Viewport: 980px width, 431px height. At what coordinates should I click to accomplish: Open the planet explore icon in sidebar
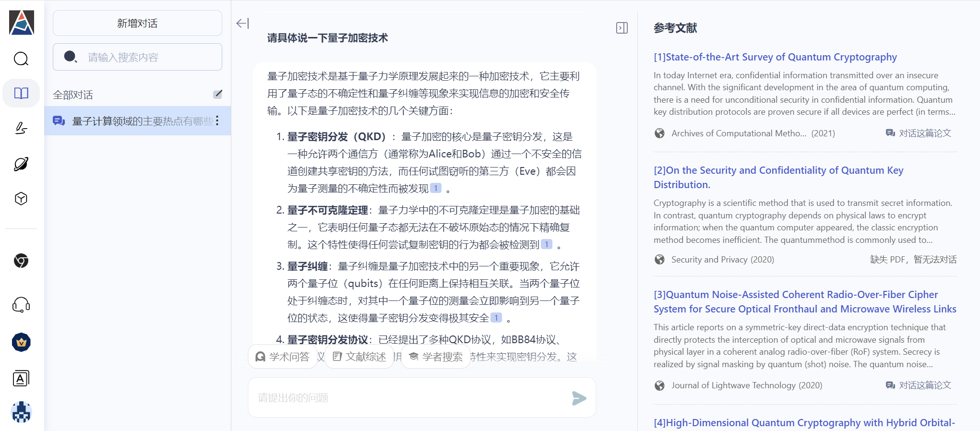click(x=21, y=164)
